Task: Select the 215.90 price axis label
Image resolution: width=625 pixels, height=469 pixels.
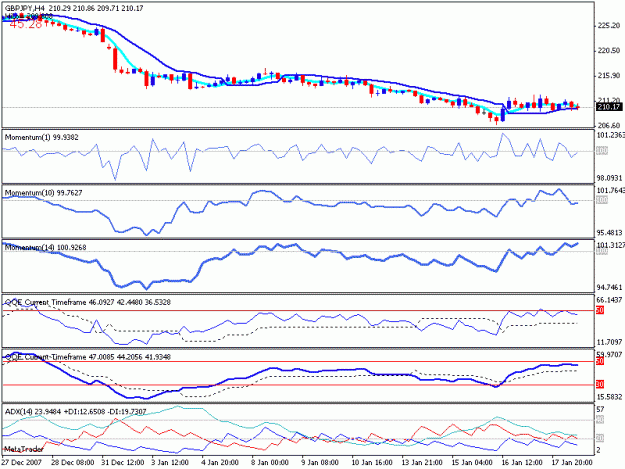Action: tap(609, 75)
